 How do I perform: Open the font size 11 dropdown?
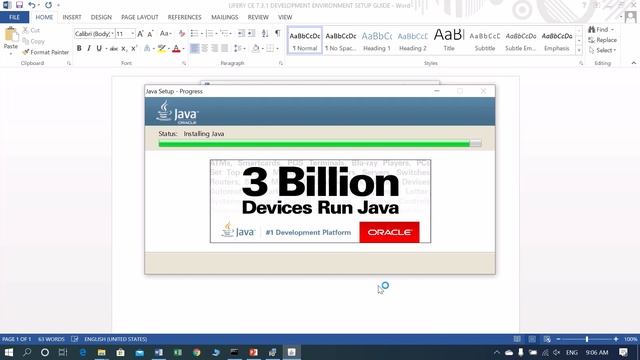click(x=133, y=34)
